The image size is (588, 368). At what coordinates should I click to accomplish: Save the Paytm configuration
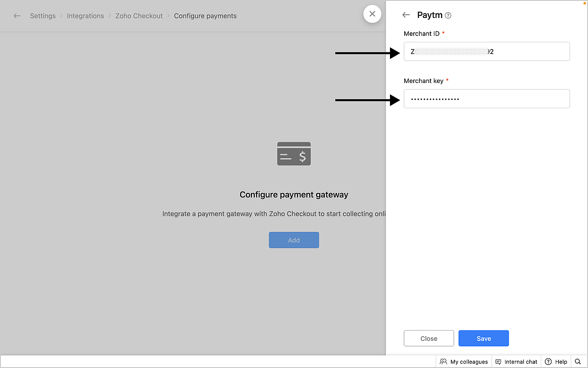483,338
